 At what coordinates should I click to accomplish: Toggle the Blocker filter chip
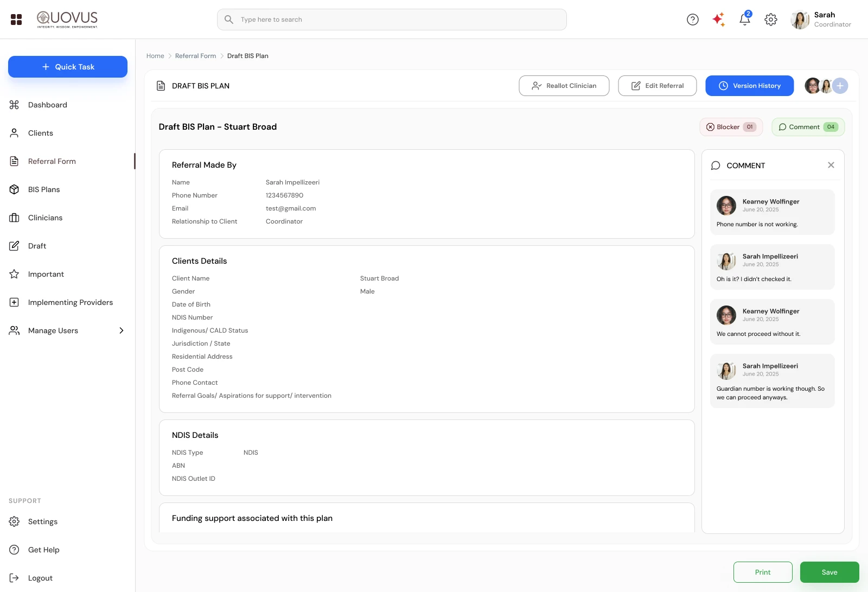(x=731, y=127)
